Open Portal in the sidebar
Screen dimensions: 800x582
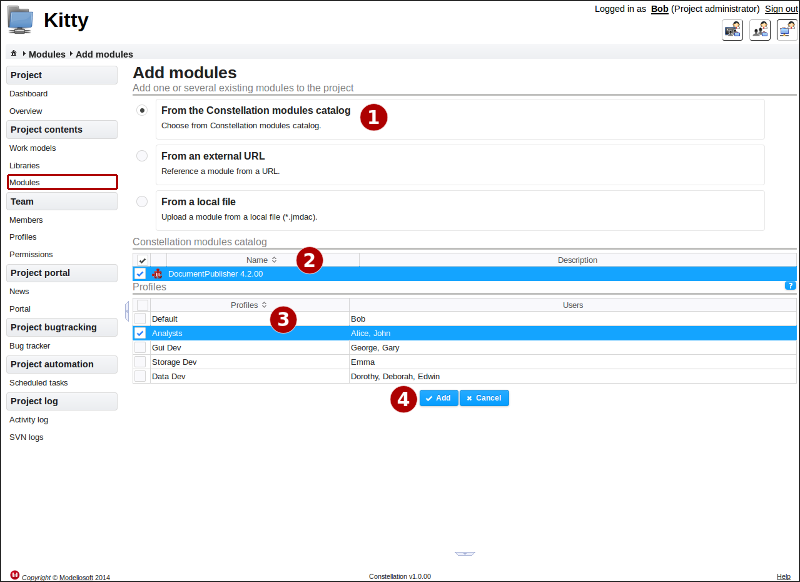pos(20,309)
